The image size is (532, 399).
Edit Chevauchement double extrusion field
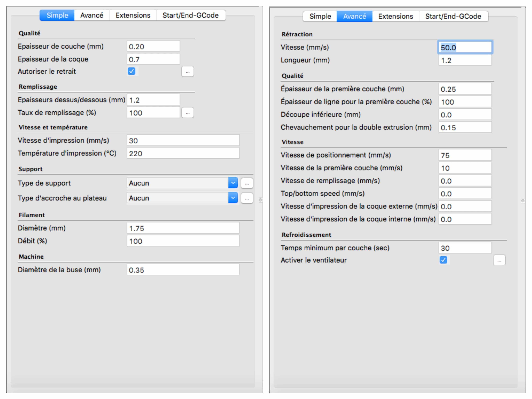pyautogui.click(x=465, y=127)
